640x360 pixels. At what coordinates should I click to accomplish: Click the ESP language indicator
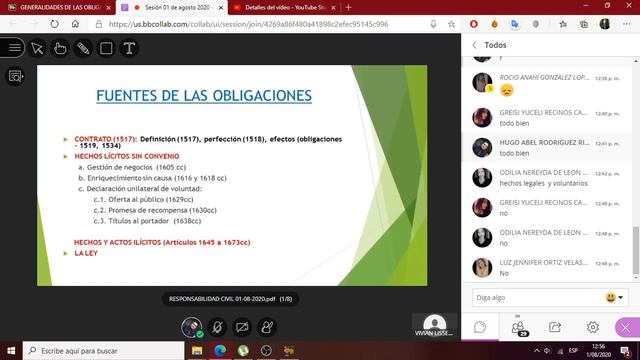573,351
